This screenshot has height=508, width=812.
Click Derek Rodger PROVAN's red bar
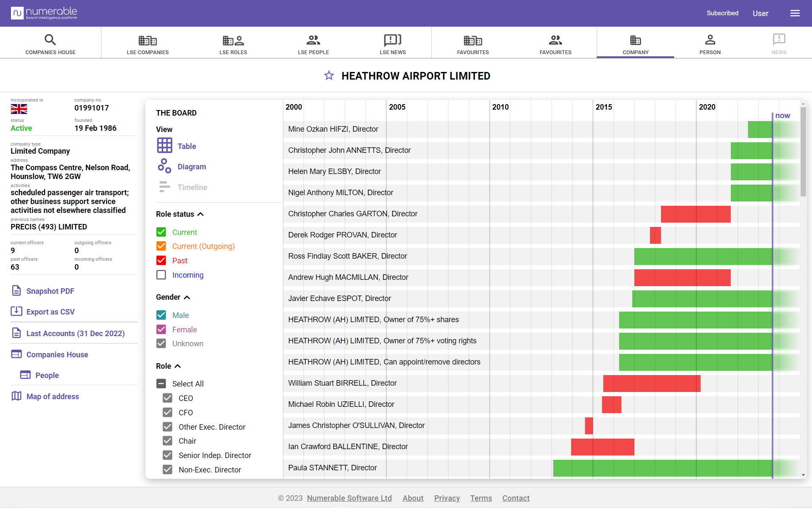[x=656, y=235]
